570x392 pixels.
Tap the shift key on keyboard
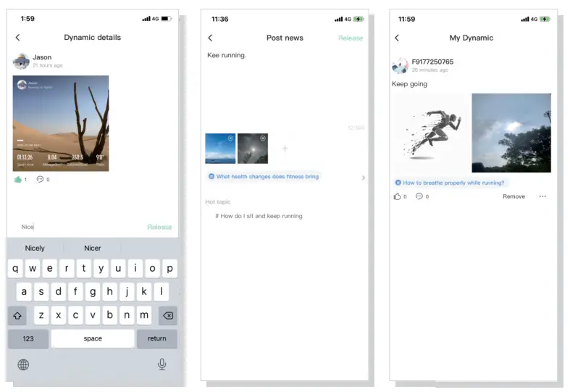coord(17,315)
